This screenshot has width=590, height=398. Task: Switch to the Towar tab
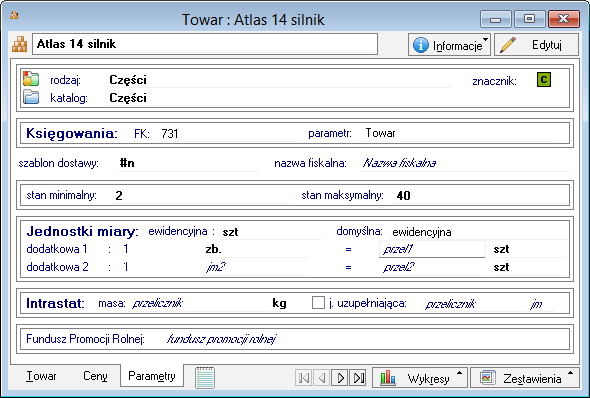click(41, 376)
